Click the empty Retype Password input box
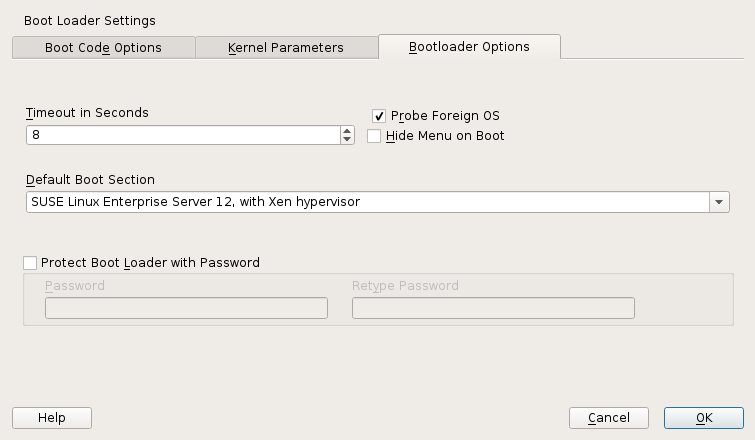This screenshot has height=440, width=755. pyautogui.click(x=493, y=308)
